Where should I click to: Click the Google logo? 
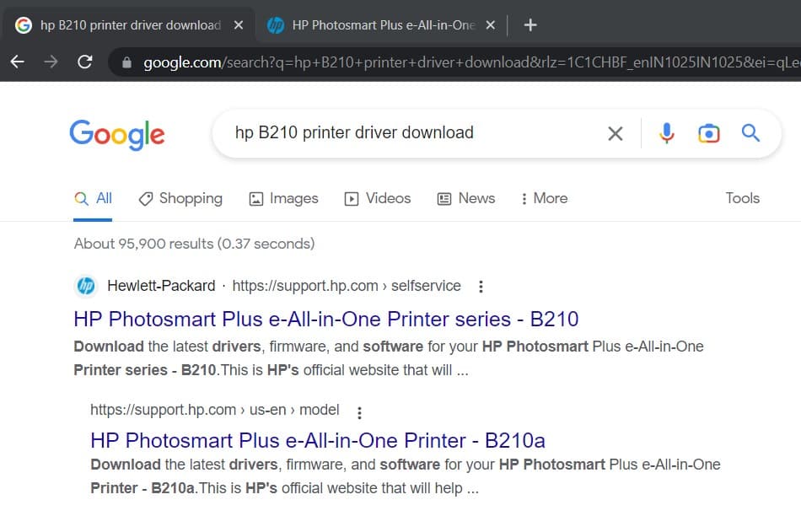click(x=117, y=134)
